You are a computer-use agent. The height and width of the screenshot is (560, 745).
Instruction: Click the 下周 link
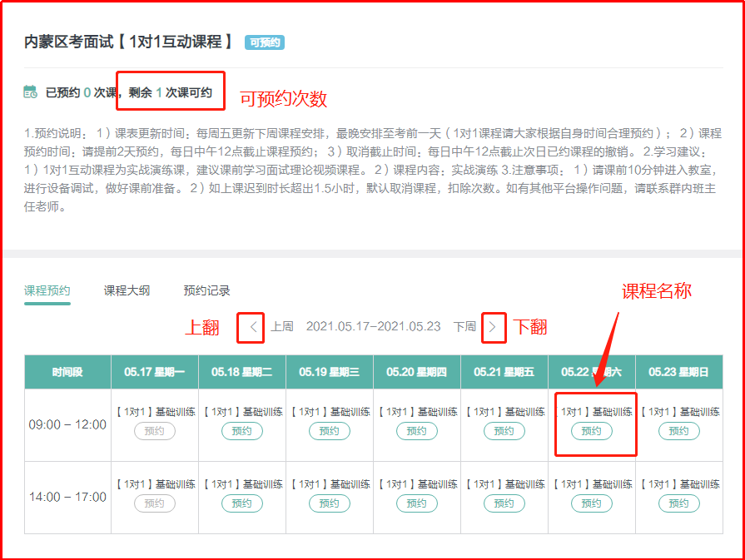pyautogui.click(x=464, y=327)
